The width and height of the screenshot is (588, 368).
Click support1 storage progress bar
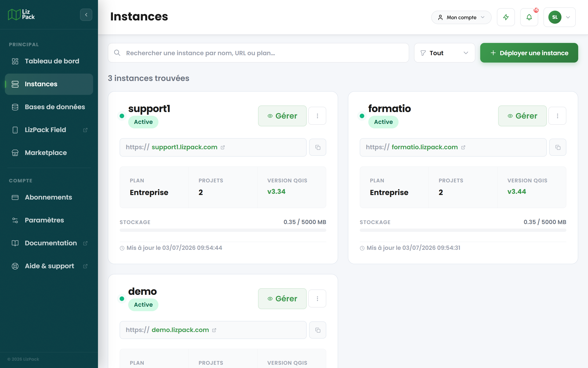coord(223,230)
